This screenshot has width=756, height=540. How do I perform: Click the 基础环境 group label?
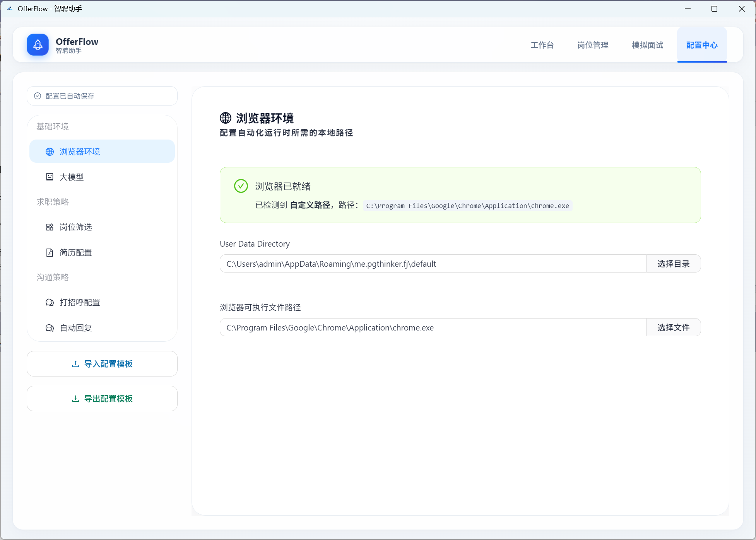point(53,126)
